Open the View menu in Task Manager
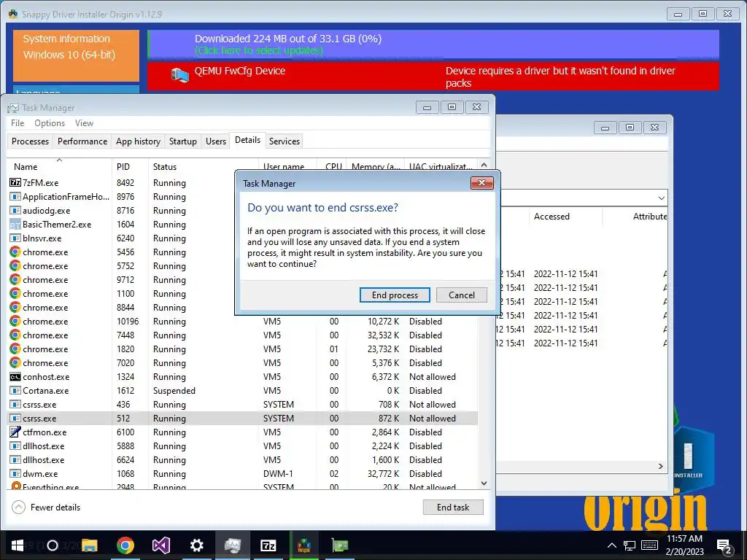This screenshot has width=747, height=560. 84,122
